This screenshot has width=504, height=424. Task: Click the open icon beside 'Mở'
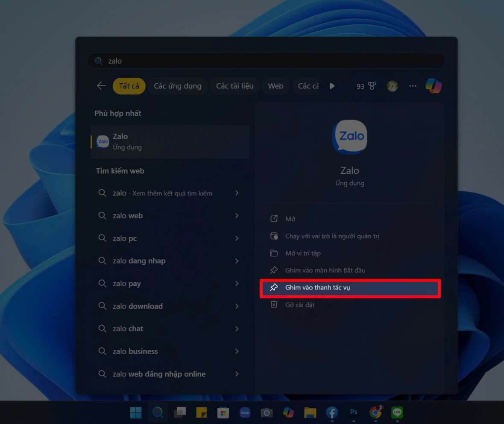point(274,219)
